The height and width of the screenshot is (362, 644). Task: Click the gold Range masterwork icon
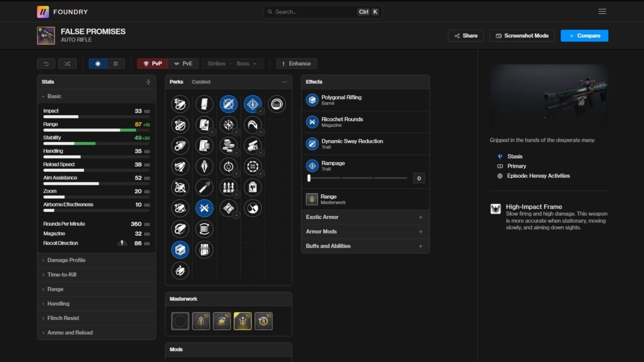pyautogui.click(x=242, y=321)
